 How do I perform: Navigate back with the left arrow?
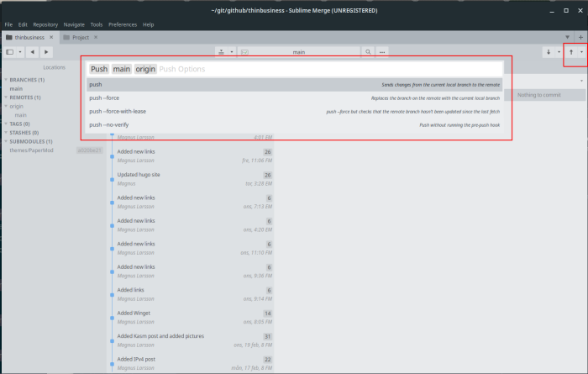pos(33,52)
